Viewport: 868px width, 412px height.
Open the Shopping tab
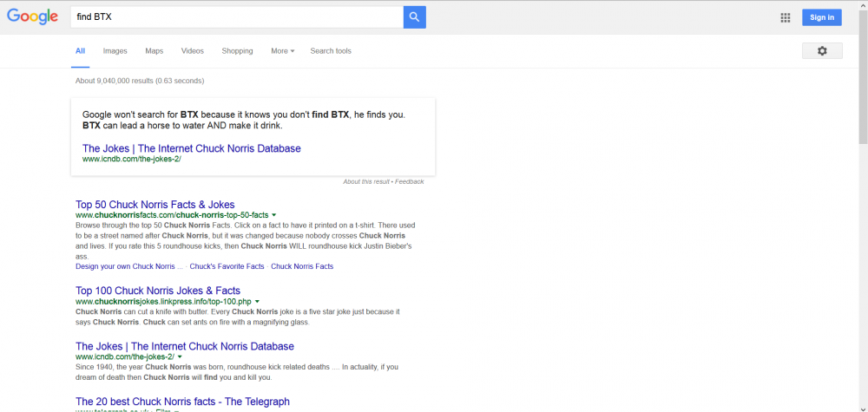(237, 51)
